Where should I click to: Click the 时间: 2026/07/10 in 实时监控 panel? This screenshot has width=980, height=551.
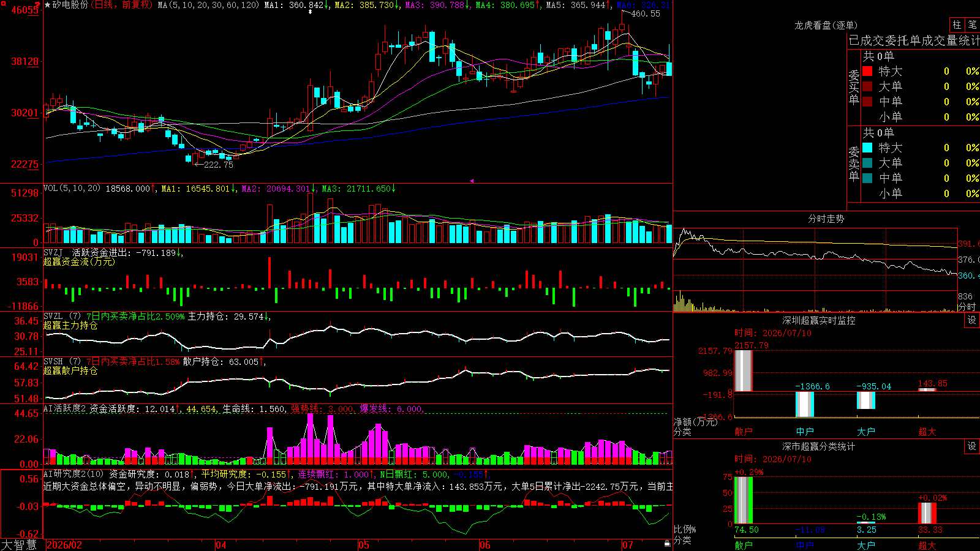coord(773,333)
